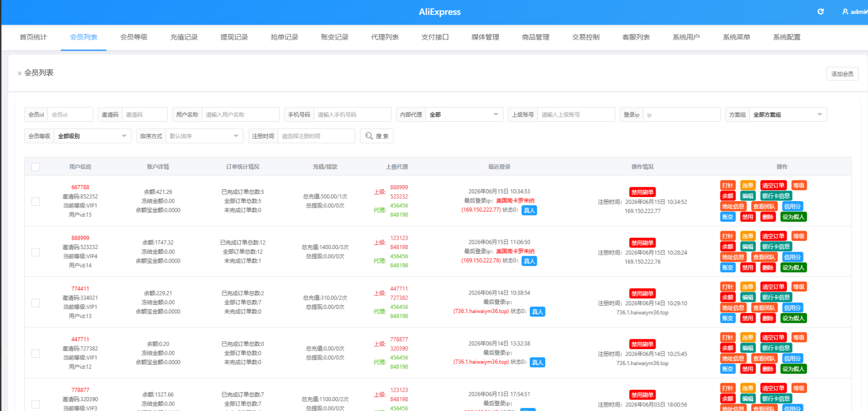
Task: Click 连单 for user 667788
Action: pyautogui.click(x=747, y=186)
